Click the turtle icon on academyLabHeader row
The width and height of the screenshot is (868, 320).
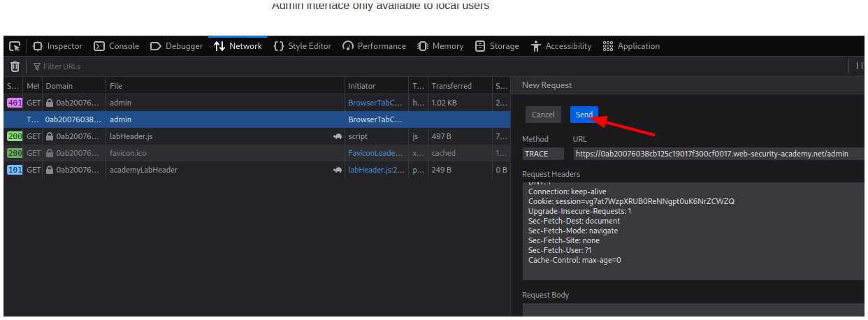pos(337,170)
